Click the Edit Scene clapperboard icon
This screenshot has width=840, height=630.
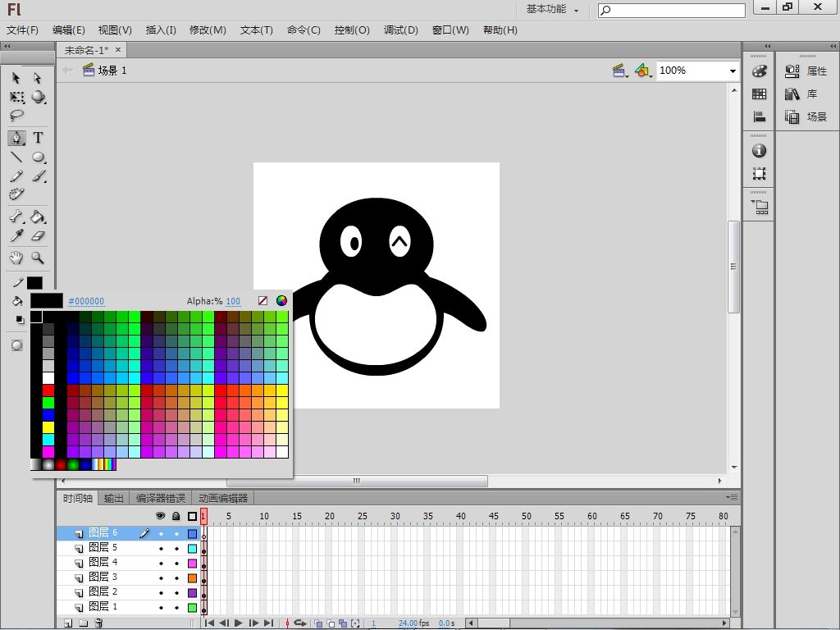click(x=620, y=71)
